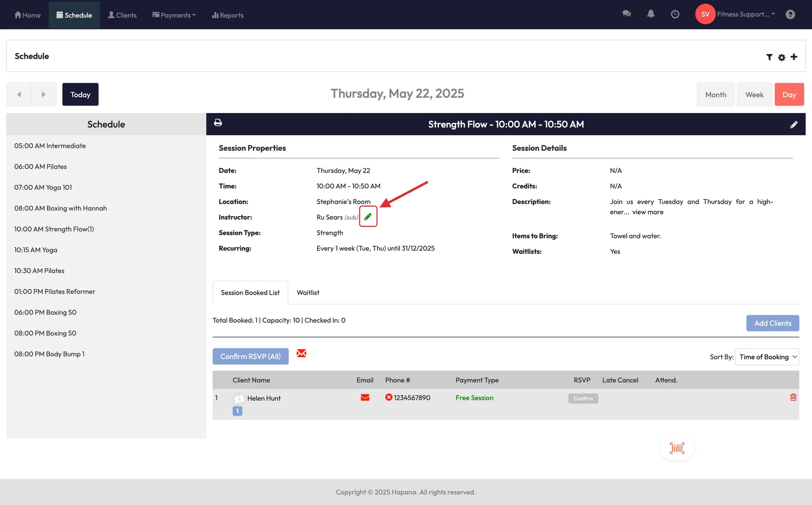Screen dimensions: 812x505
Task: Edit session with header pencil icon
Action: coord(794,125)
